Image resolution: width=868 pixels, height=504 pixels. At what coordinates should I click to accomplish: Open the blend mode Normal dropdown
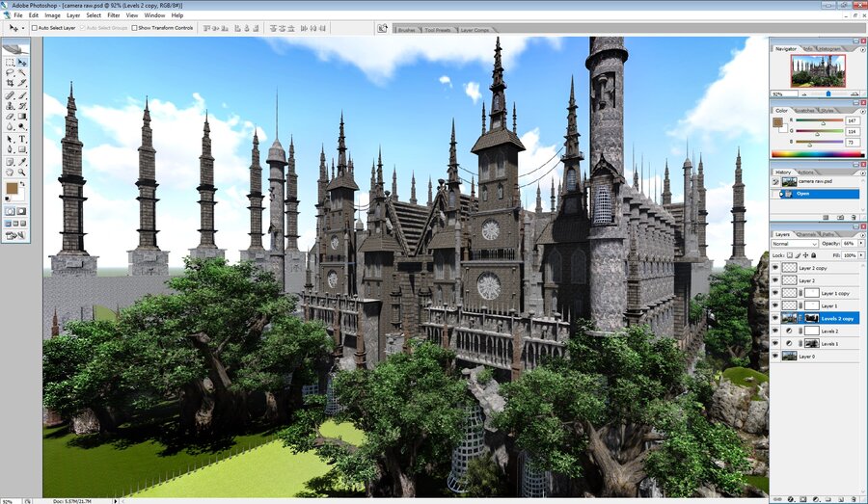point(795,244)
